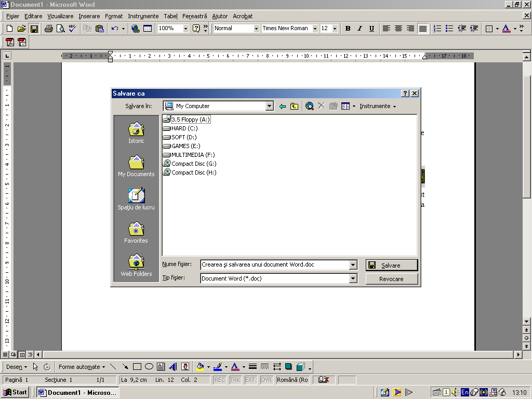
Task: Open the Inserare menu
Action: tap(89, 16)
